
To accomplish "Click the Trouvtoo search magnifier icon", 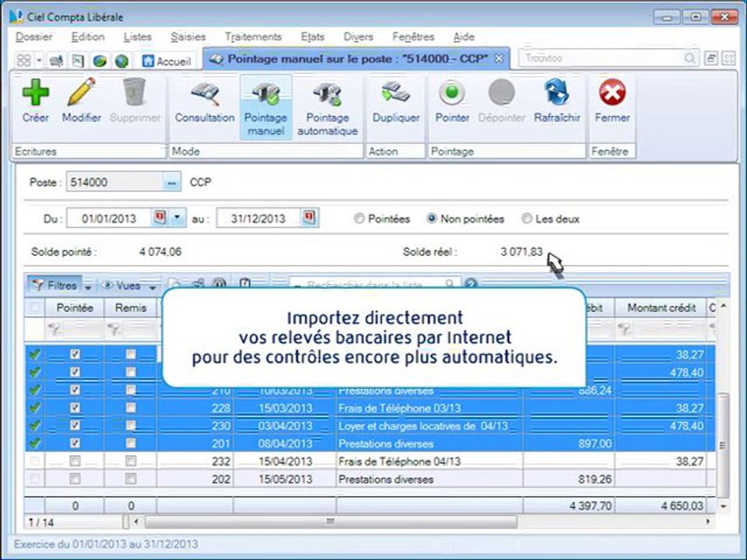I will pyautogui.click(x=689, y=58).
